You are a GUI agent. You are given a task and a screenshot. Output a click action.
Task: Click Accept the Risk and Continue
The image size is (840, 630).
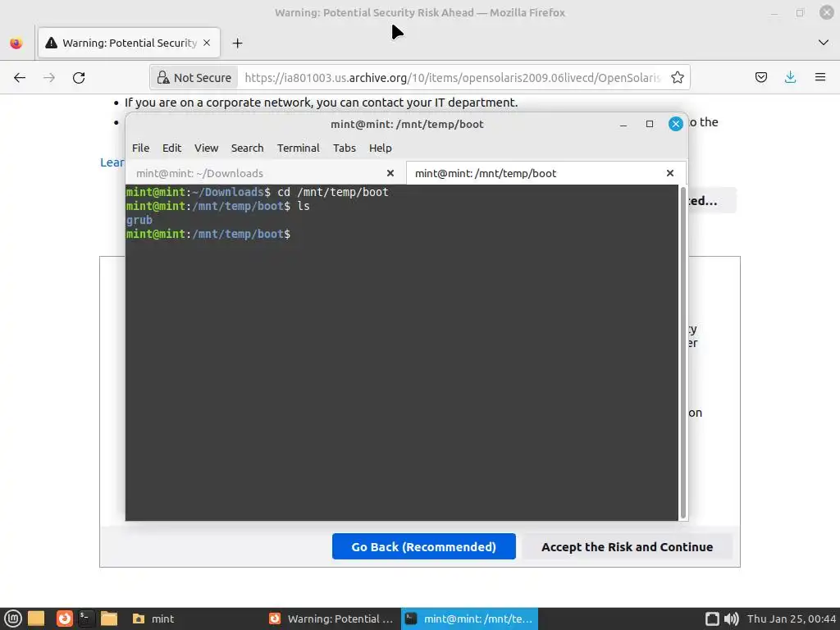point(627,546)
